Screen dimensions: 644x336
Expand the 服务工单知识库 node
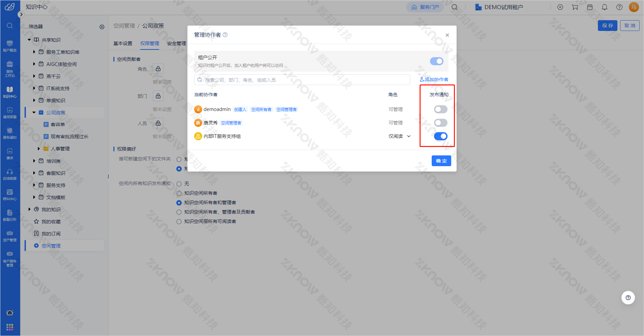click(x=34, y=52)
